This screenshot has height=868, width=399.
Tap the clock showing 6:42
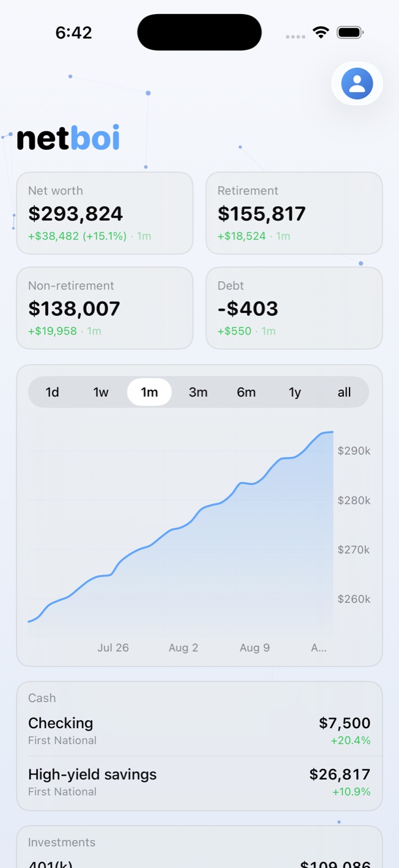tap(73, 33)
